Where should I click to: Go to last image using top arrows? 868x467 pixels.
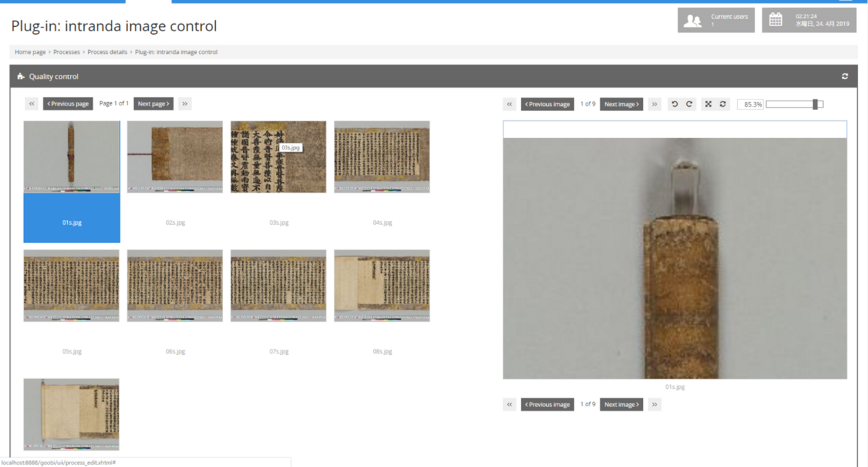point(654,104)
